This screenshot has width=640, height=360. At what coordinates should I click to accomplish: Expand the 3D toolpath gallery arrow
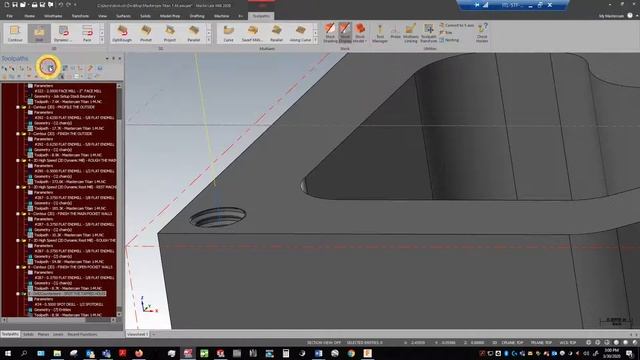209,40
